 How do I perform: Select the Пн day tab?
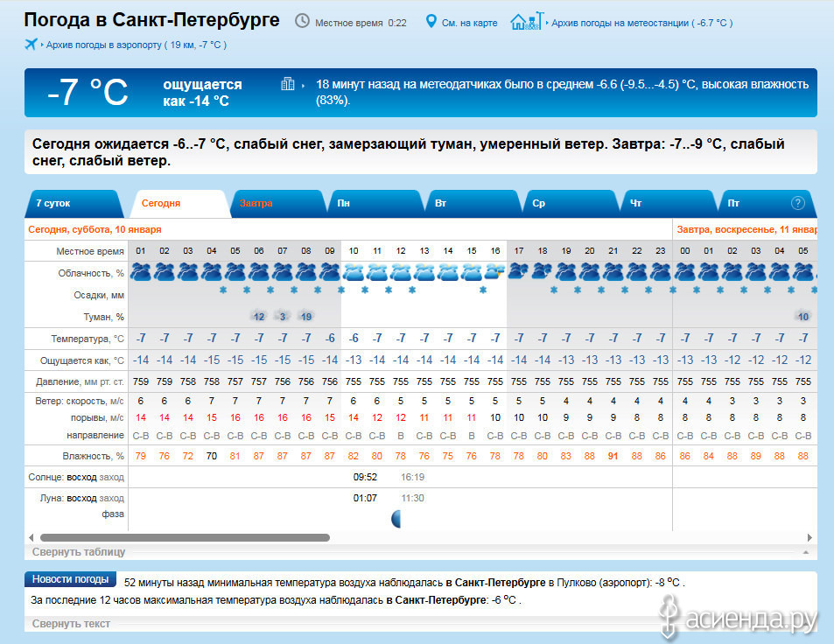coord(344,203)
